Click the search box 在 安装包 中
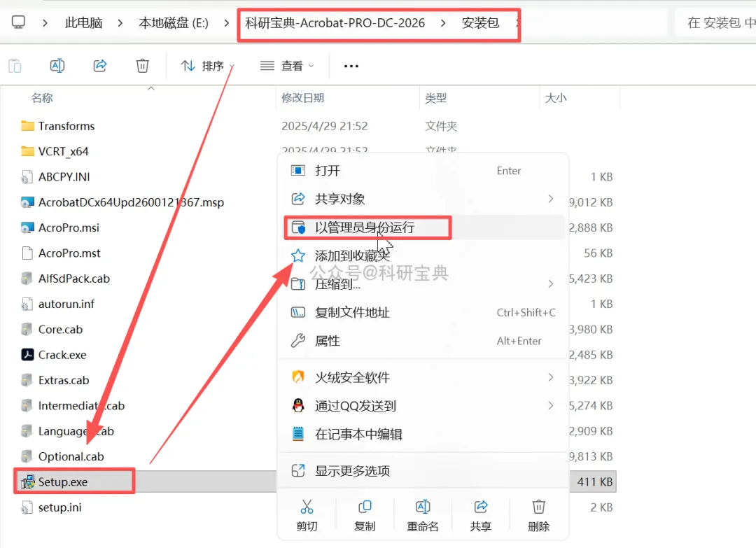This screenshot has width=756, height=548. [715, 22]
